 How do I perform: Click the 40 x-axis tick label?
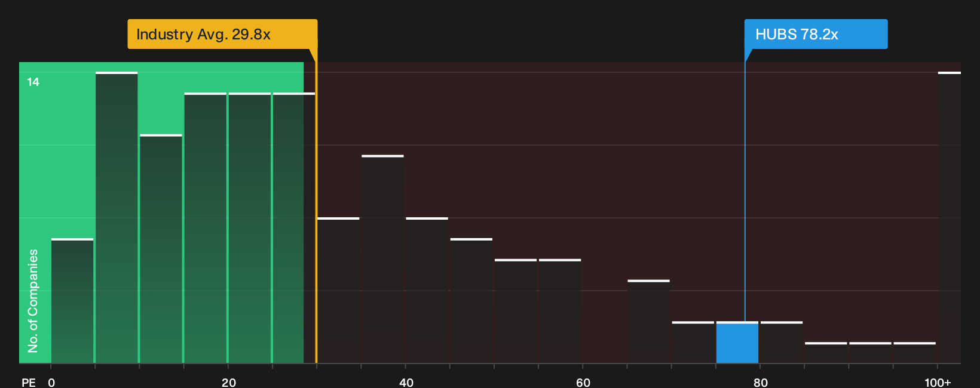(406, 382)
